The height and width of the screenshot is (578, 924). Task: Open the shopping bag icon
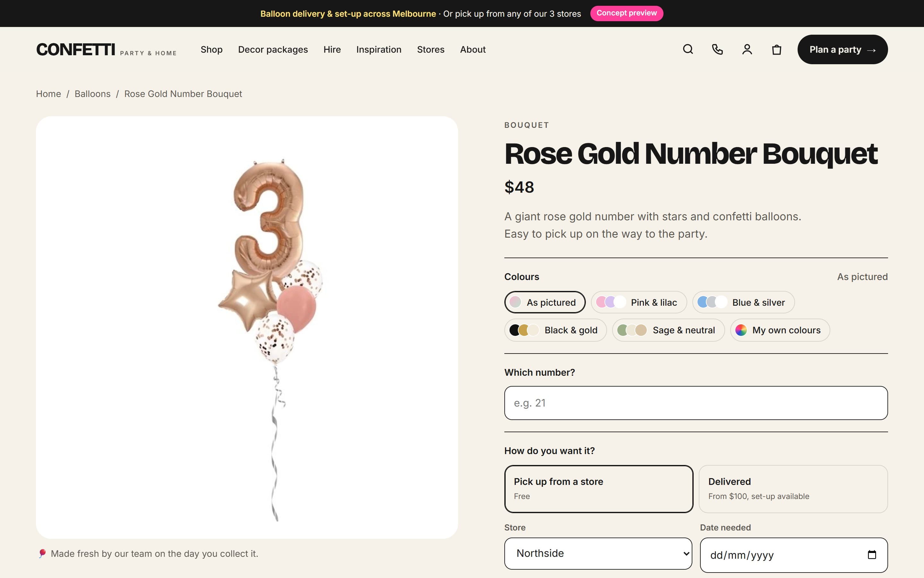coord(776,49)
